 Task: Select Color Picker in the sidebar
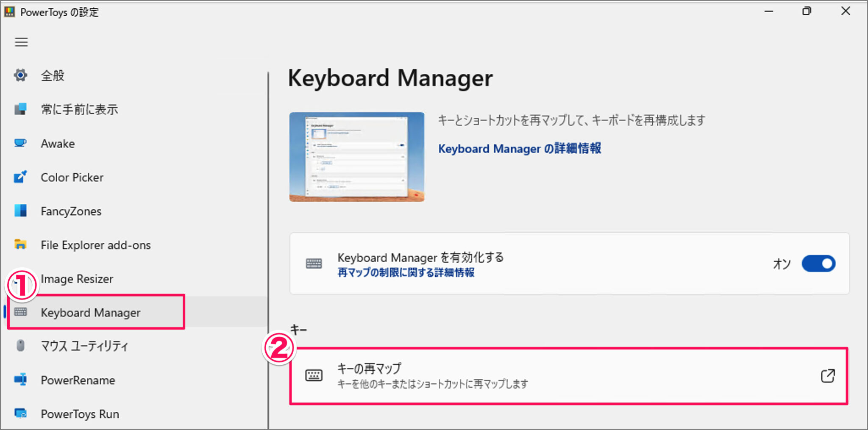pos(72,177)
